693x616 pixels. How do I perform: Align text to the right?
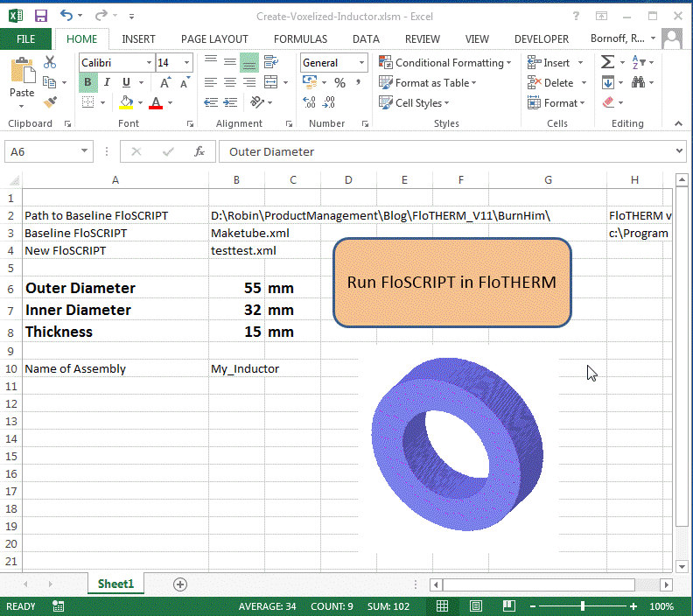click(249, 82)
